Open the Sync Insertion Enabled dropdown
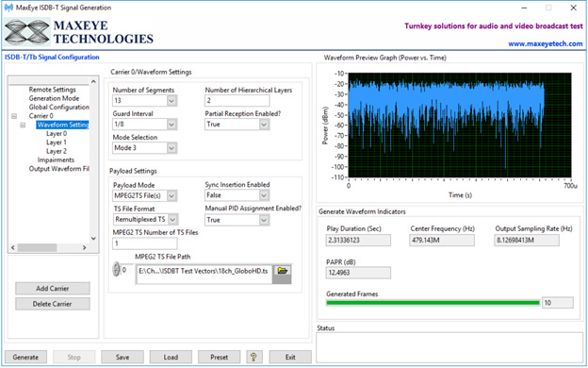 click(x=264, y=195)
